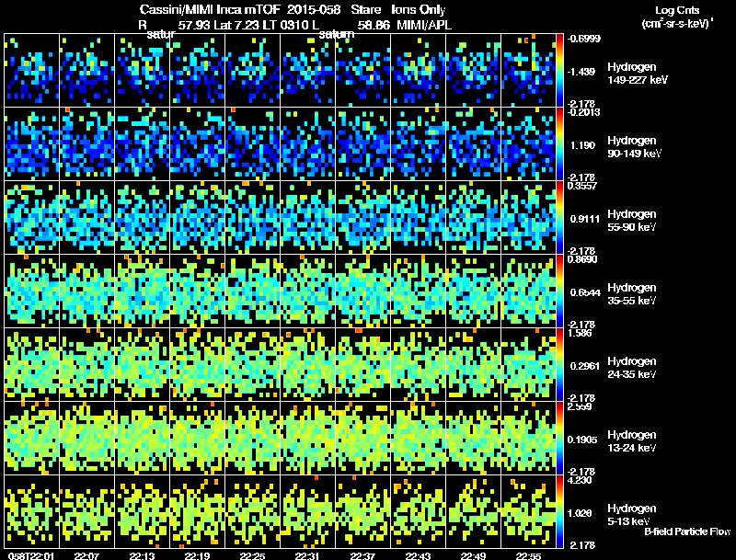Click the Hydrogen 55-90 keV row label
Screen dimensions: 736x560
pos(632,221)
